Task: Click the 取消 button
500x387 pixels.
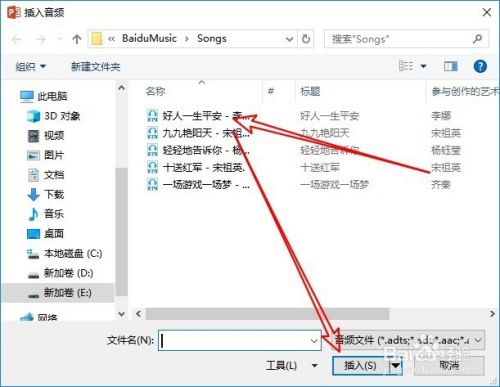Action: click(449, 365)
